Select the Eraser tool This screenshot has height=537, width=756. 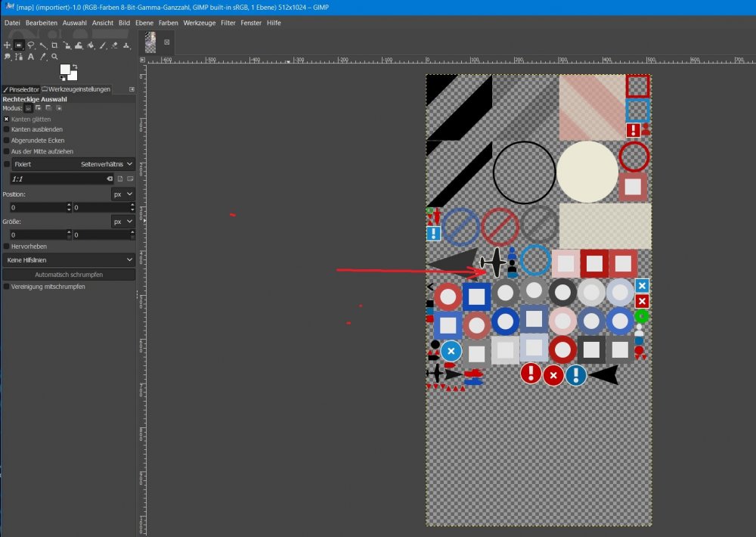point(114,45)
